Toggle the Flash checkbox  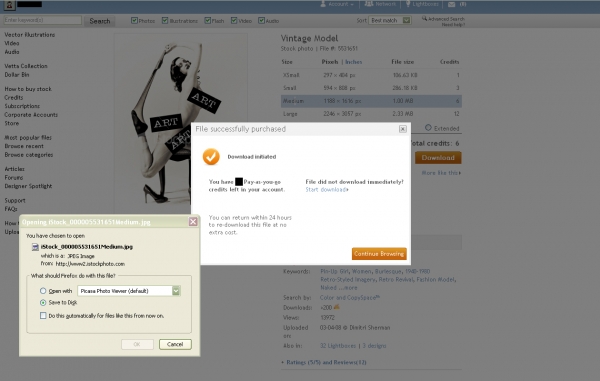tap(207, 20)
